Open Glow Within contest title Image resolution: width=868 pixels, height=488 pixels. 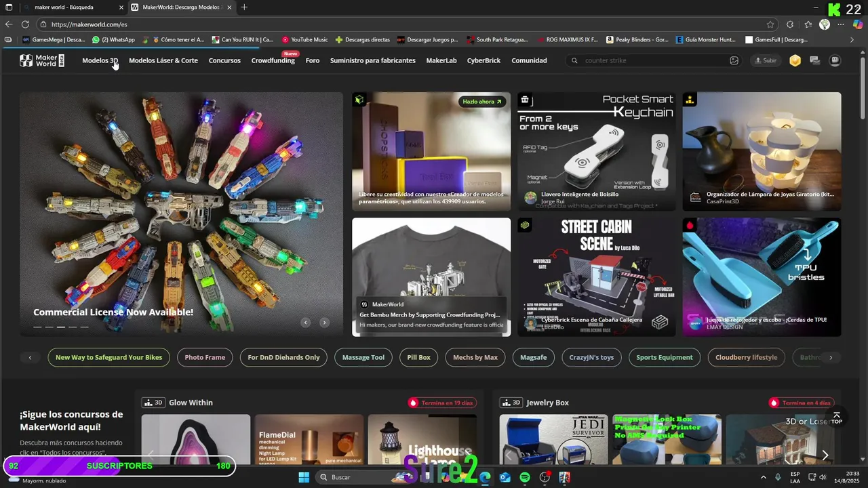pos(191,403)
